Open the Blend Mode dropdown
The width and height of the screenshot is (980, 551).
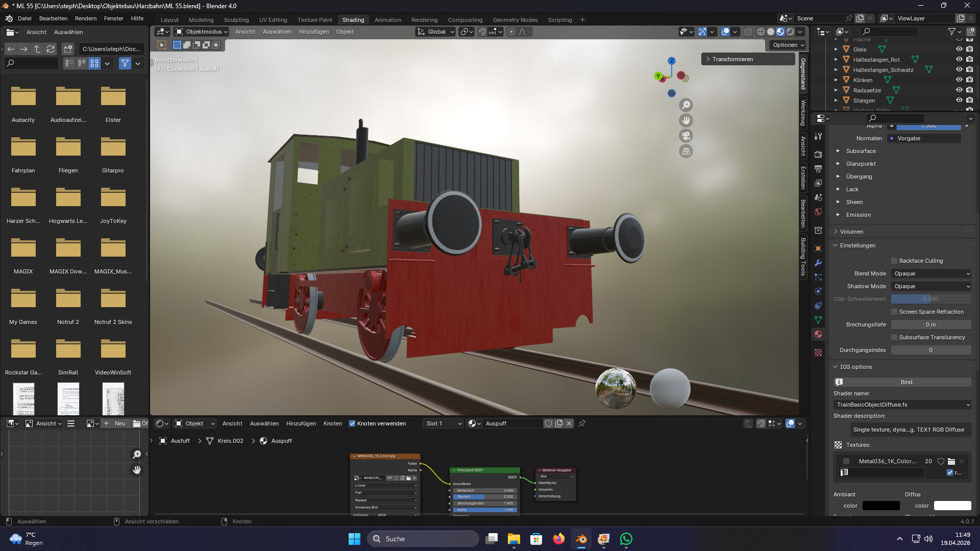coord(931,273)
